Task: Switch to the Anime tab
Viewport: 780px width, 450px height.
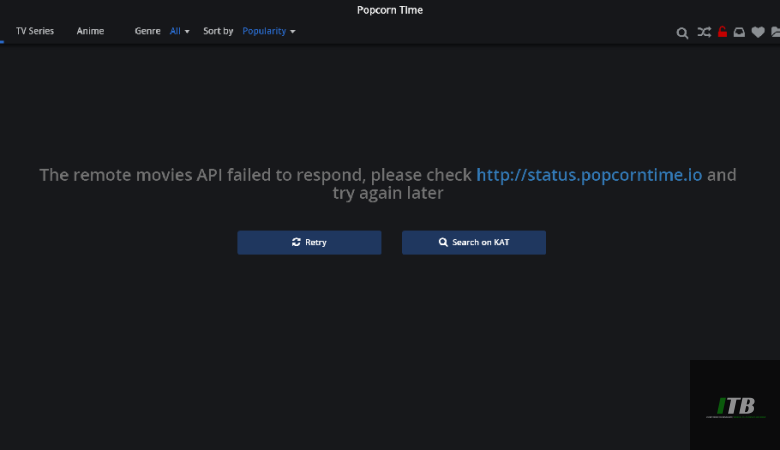Action: (90, 31)
